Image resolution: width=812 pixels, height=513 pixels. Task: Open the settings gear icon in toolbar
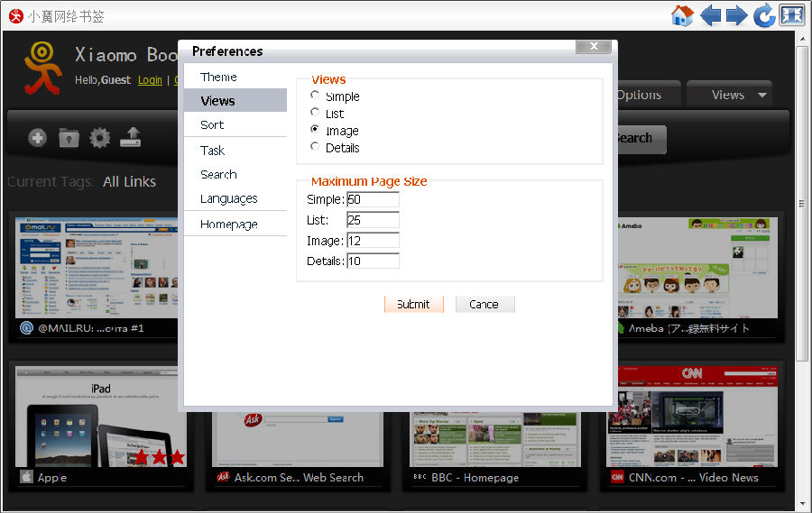[99, 138]
